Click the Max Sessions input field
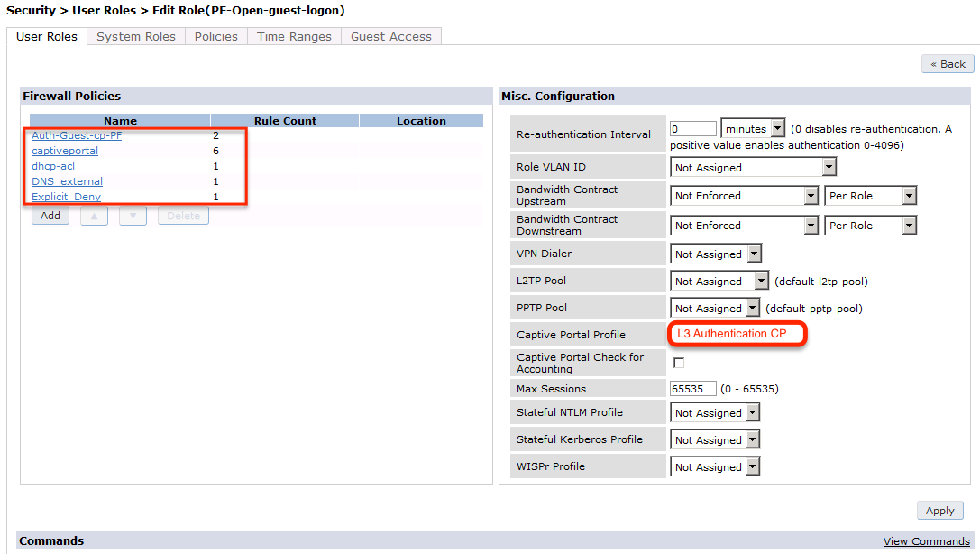 point(693,389)
